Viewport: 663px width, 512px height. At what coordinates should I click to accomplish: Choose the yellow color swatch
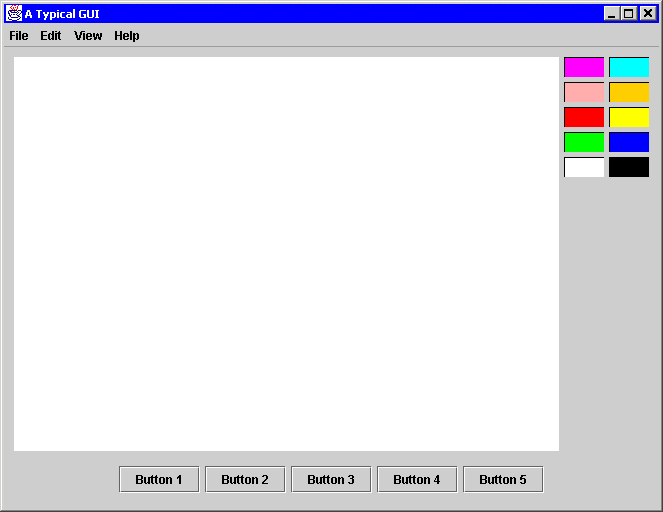(x=629, y=117)
